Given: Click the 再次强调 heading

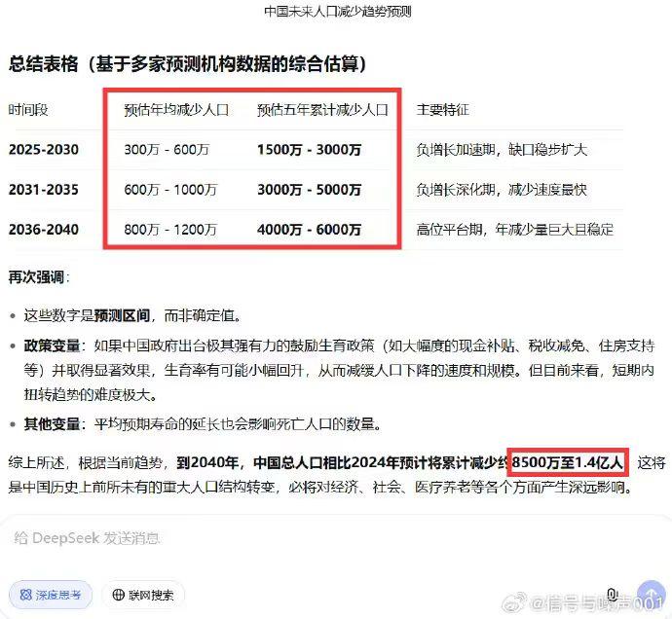Looking at the screenshot, I should click(x=36, y=277).
